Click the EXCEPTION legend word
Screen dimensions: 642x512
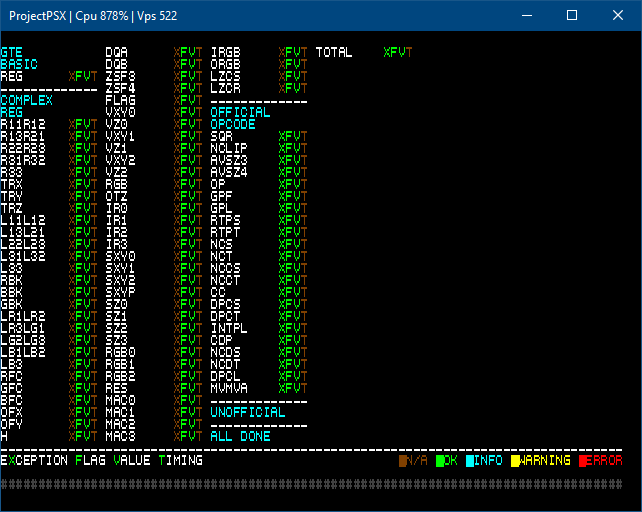(x=34, y=460)
